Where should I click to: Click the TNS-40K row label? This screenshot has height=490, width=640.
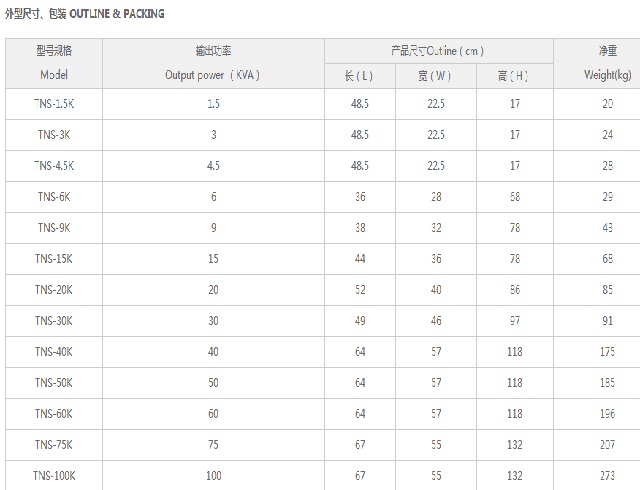[54, 352]
